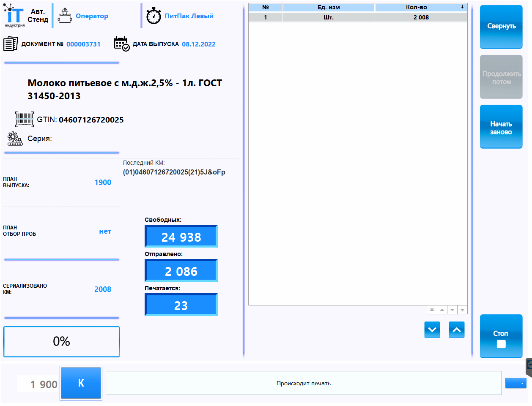Click the Авт. Стенд label
This screenshot has width=532, height=406.
pos(38,16)
